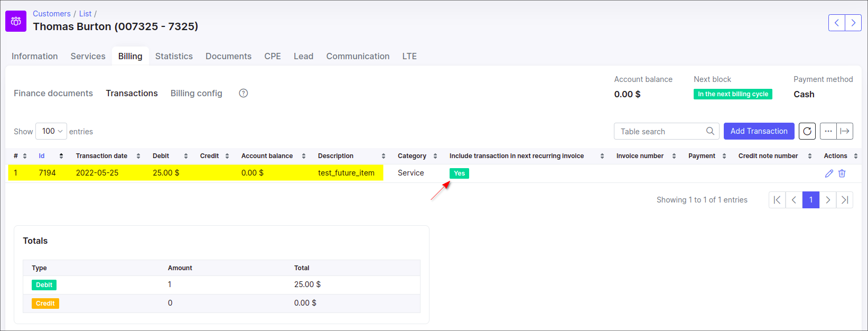
Task: Click the edit pencil icon for transaction 7194
Action: coord(829,173)
